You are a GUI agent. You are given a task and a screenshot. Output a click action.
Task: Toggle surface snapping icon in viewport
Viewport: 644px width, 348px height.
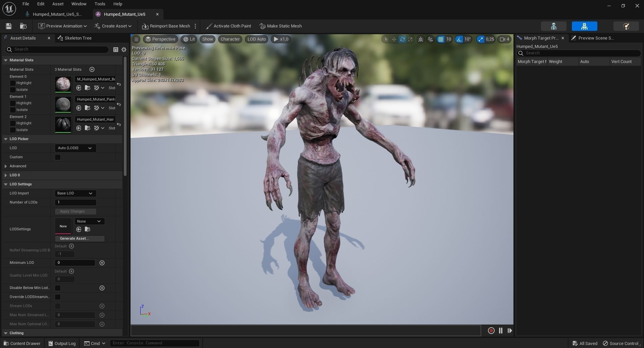[430, 39]
